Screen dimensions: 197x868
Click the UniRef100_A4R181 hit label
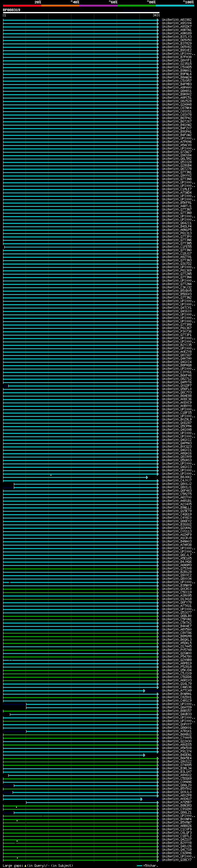click(x=176, y=501)
